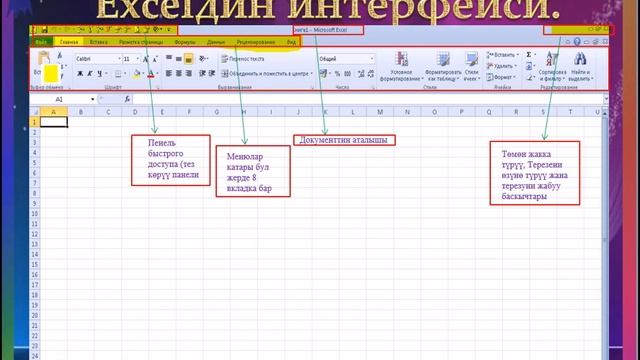This screenshot has width=640, height=360.
Task: Click increase decimal icon
Action: click(x=361, y=73)
